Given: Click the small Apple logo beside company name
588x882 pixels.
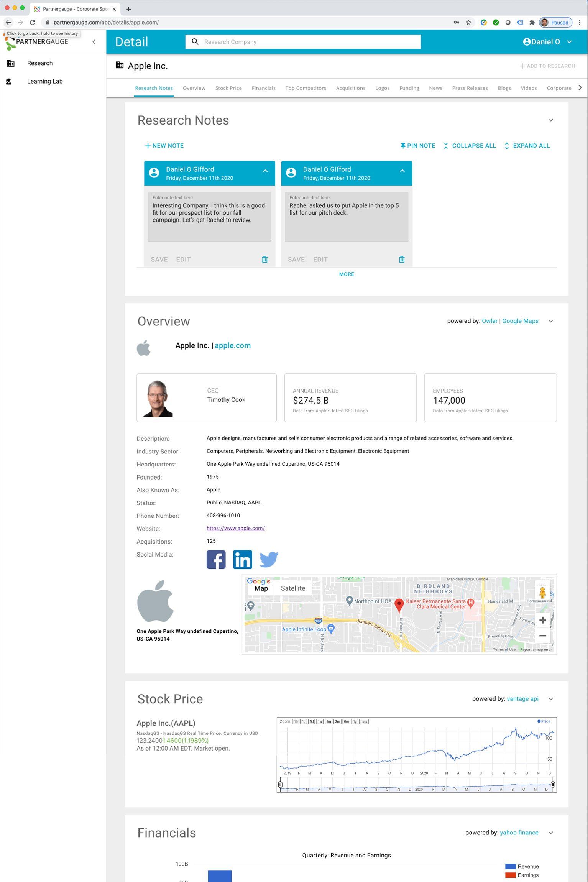Looking at the screenshot, I should pos(144,348).
